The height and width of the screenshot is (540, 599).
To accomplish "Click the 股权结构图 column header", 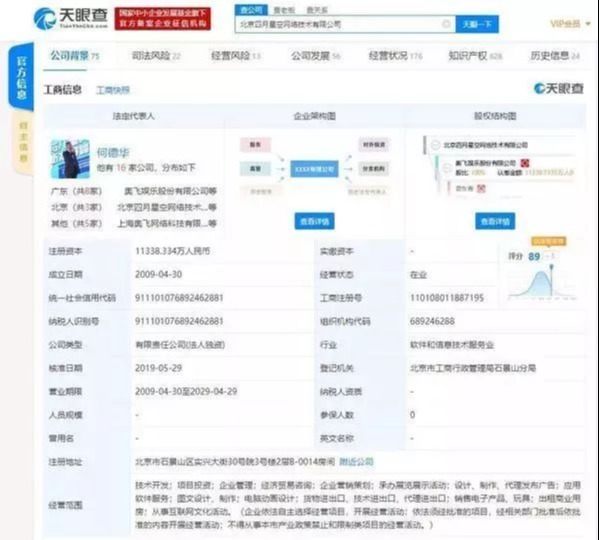I will [495, 116].
